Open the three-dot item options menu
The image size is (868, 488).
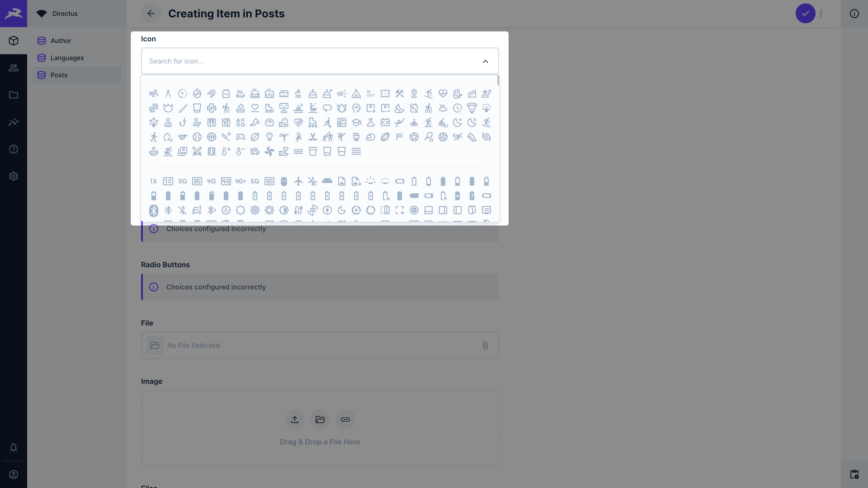coord(821,14)
